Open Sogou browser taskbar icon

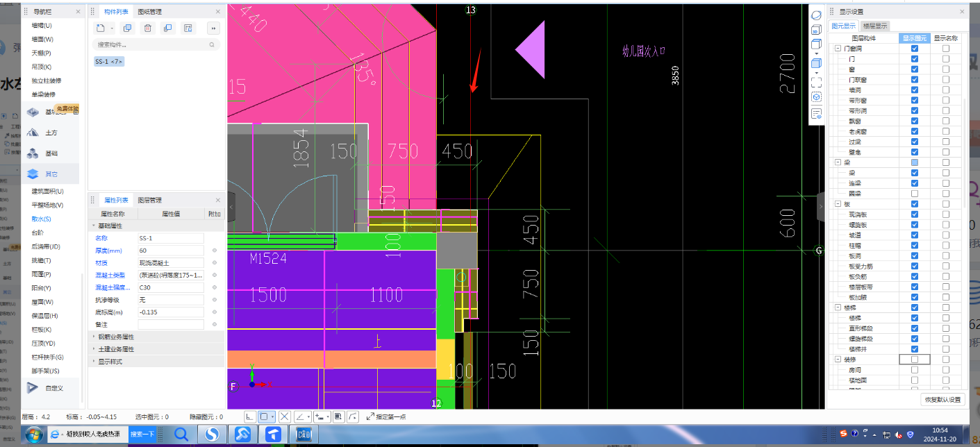[211, 435]
